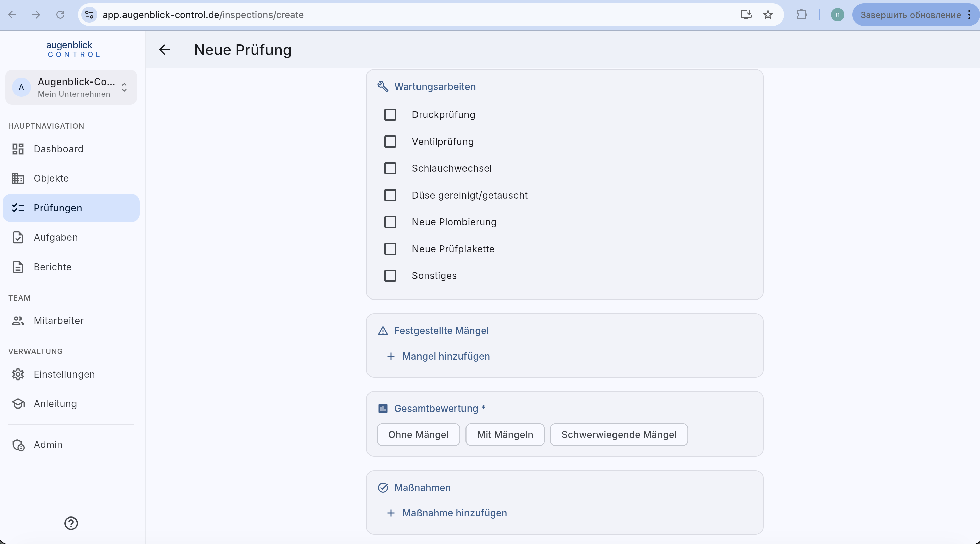
Task: Click the Anleitung graduation cap icon
Action: [x=18, y=404]
